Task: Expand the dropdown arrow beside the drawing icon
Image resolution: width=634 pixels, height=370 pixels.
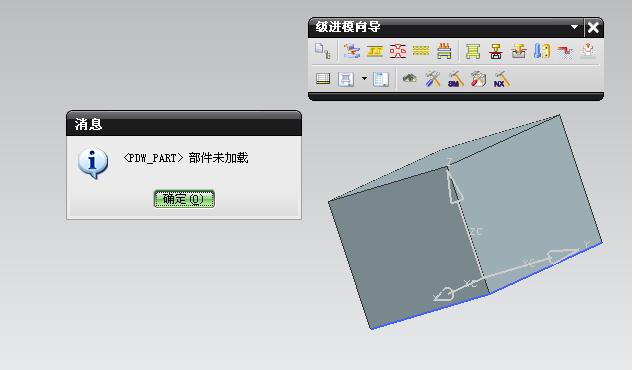Action: click(364, 78)
